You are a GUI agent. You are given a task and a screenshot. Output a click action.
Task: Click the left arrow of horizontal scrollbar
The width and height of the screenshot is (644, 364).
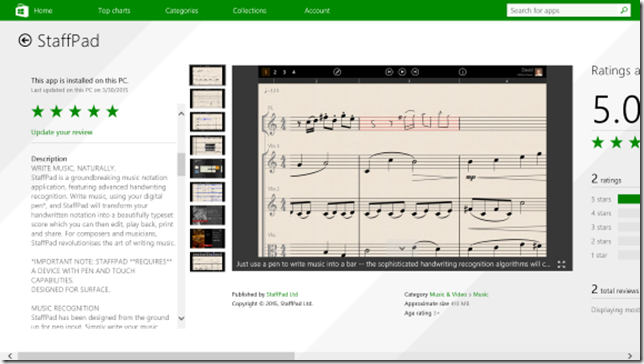point(9,356)
